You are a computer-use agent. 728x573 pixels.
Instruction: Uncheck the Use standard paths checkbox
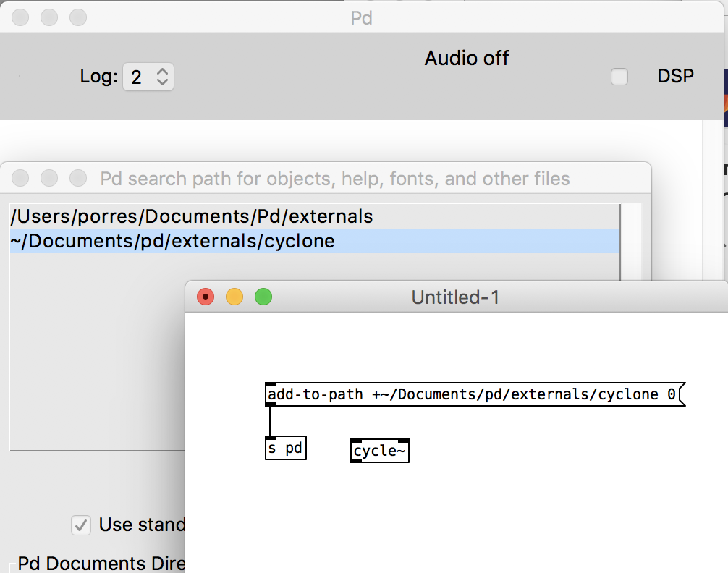[80, 525]
